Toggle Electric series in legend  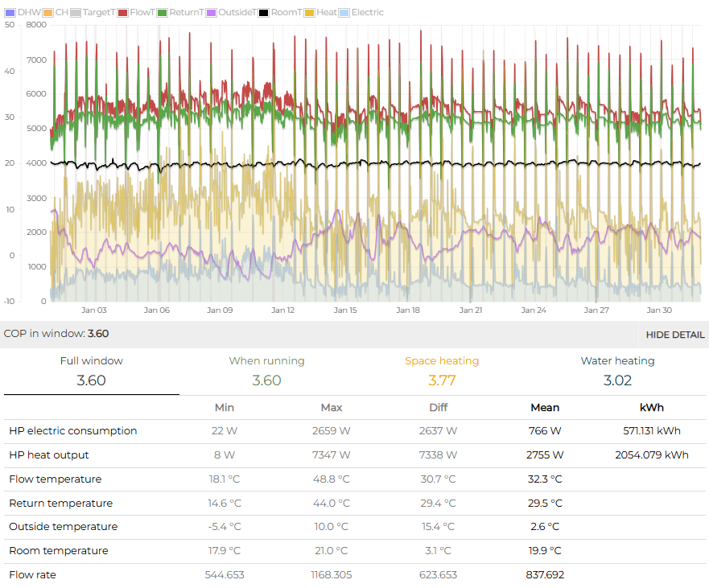pyautogui.click(x=345, y=13)
